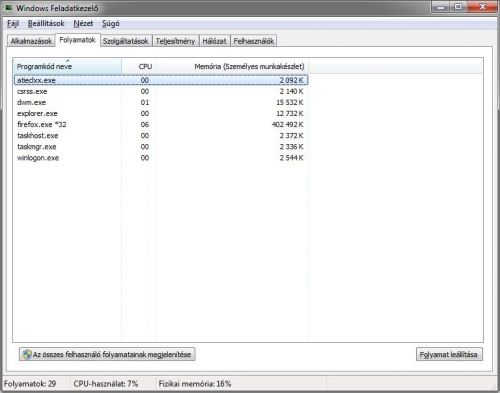Select the explorer.exe process row
This screenshot has height=393, width=500.
coord(161,114)
